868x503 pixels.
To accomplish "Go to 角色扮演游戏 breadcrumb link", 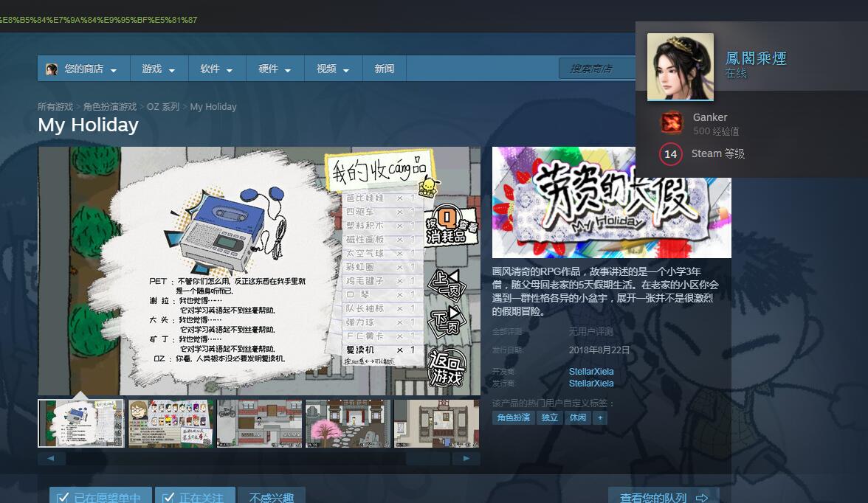I will (x=109, y=107).
